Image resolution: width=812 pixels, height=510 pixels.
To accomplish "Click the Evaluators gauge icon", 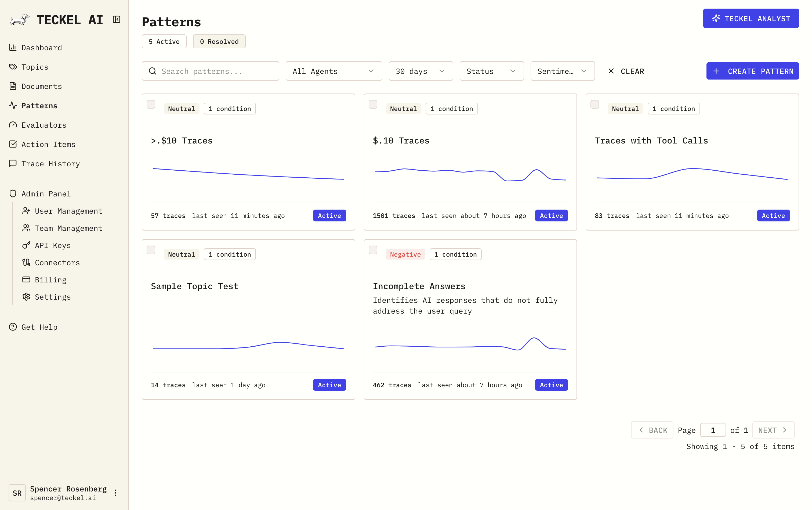I will pos(13,125).
